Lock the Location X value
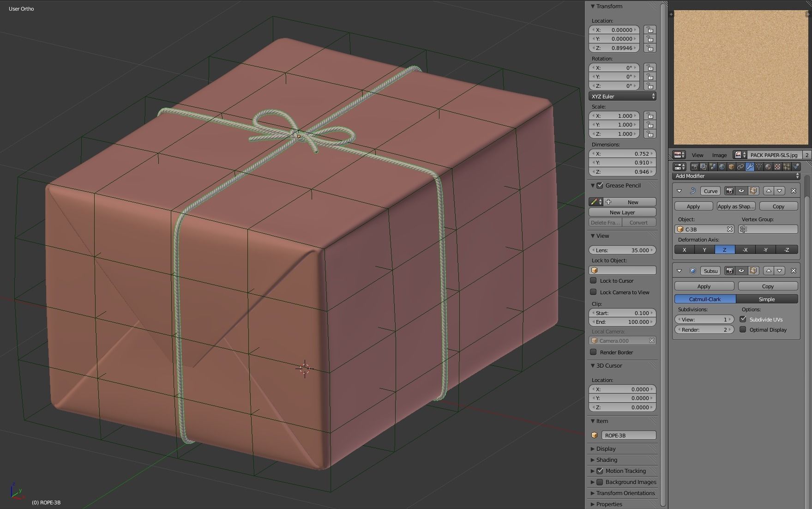 (650, 30)
